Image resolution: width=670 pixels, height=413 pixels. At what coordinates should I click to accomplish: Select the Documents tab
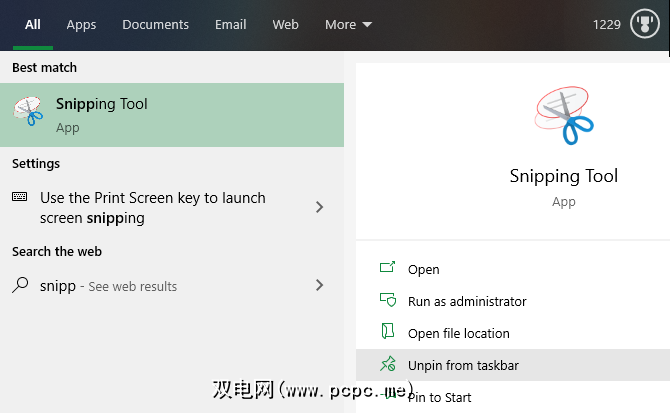click(x=156, y=25)
